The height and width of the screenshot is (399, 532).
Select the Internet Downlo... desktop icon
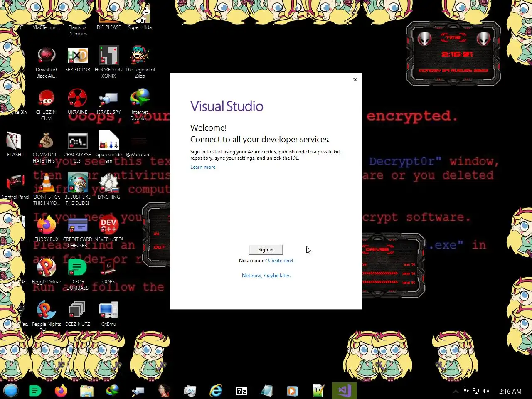click(x=140, y=105)
